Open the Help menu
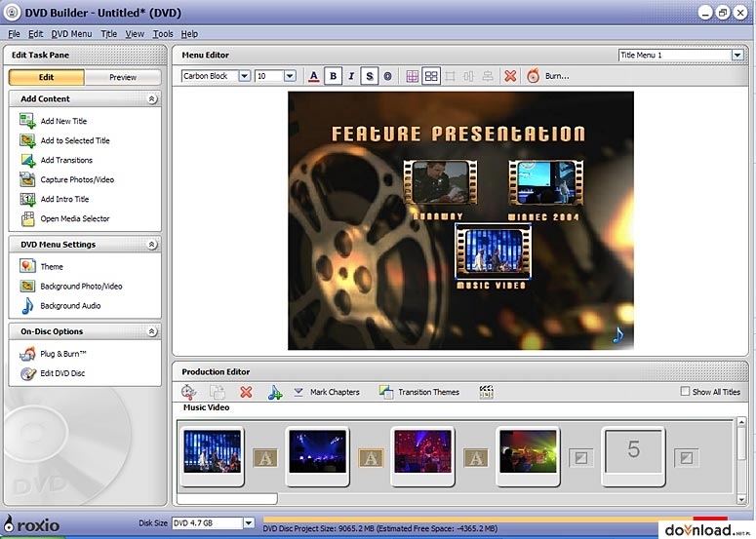This screenshot has height=539, width=756. tap(189, 34)
